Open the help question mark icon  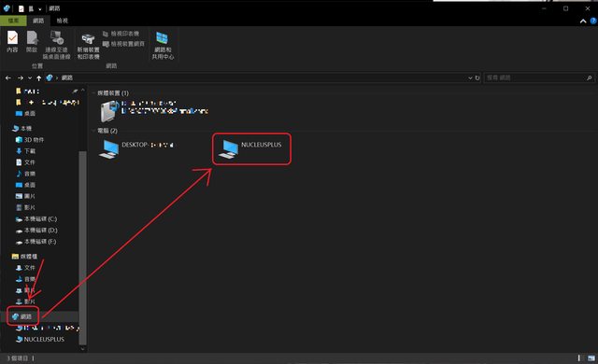[593, 21]
